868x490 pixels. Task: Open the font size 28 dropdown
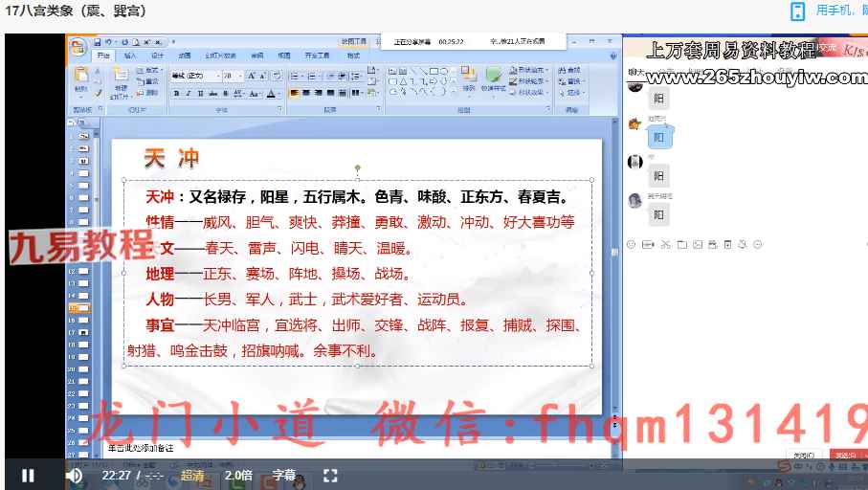pyautogui.click(x=233, y=76)
